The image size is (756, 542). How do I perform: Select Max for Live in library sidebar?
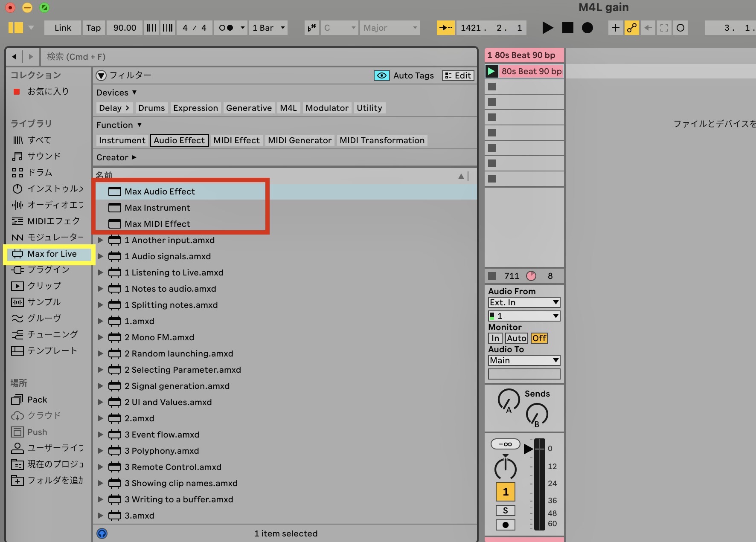[52, 254]
